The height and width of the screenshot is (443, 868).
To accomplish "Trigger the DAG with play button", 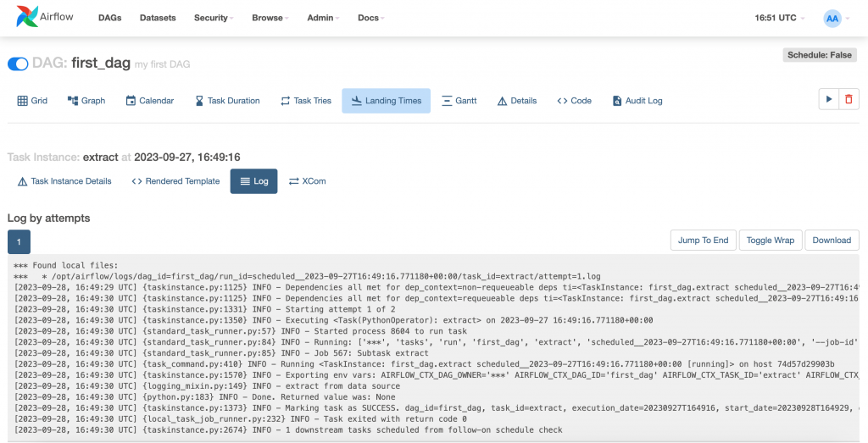I will 829,100.
